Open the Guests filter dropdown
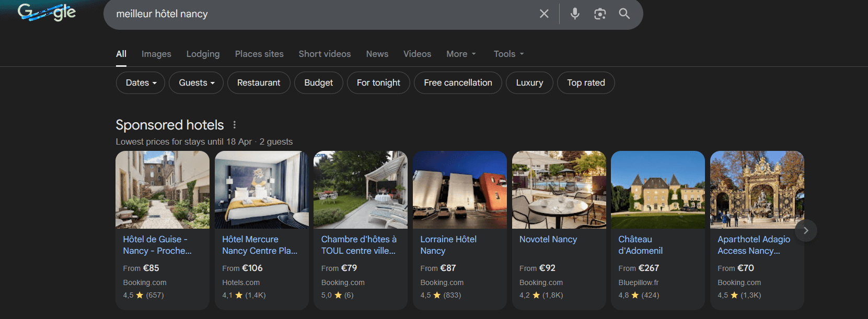Viewport: 868px width, 319px height. [196, 82]
